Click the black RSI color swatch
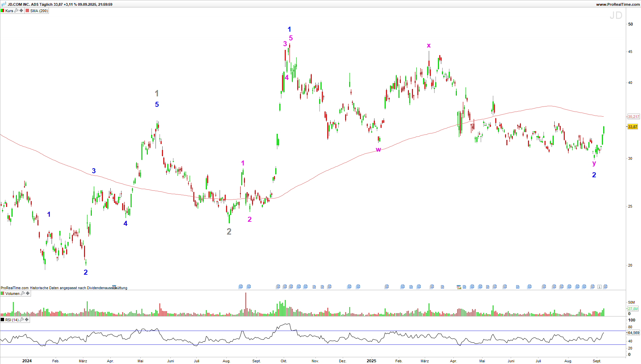This screenshot has width=641, height=364. coord(3,320)
